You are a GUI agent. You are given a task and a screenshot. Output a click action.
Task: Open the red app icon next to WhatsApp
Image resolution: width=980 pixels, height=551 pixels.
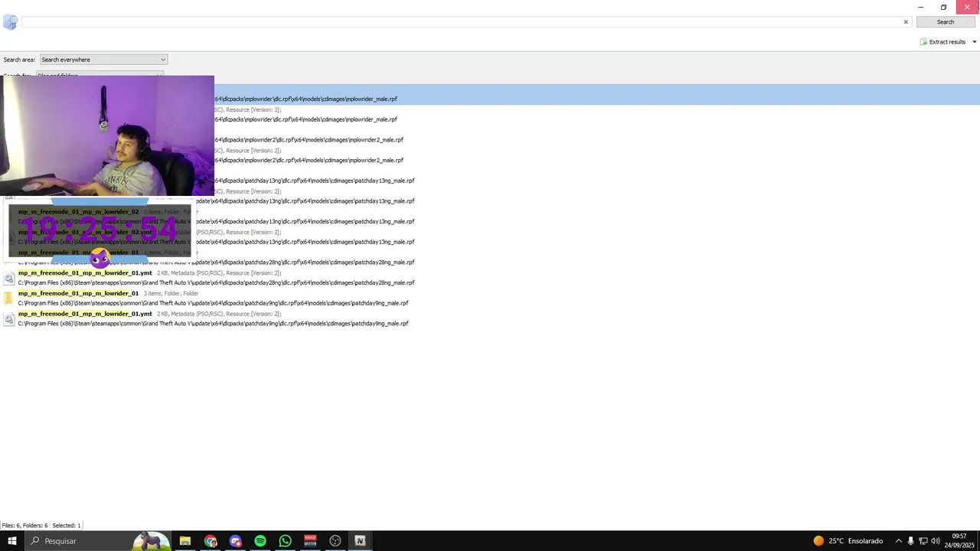(x=310, y=541)
